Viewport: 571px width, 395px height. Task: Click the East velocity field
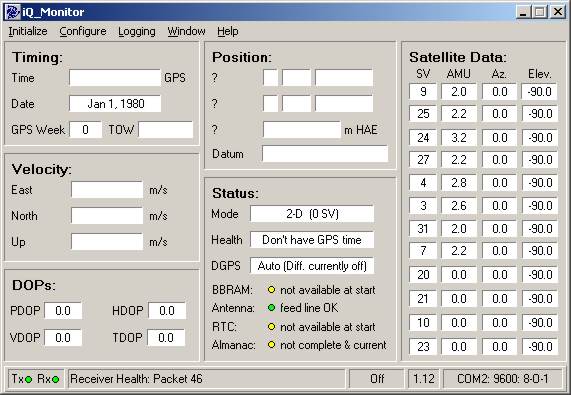point(107,190)
